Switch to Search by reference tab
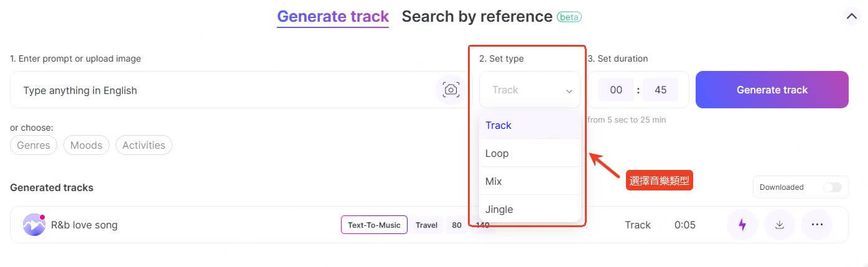868x267 pixels. click(477, 17)
